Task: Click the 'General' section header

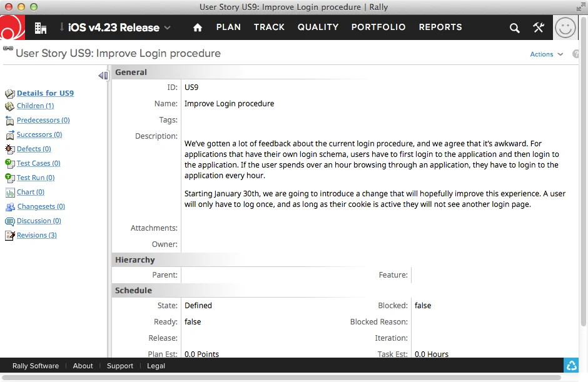Action: pyautogui.click(x=131, y=72)
